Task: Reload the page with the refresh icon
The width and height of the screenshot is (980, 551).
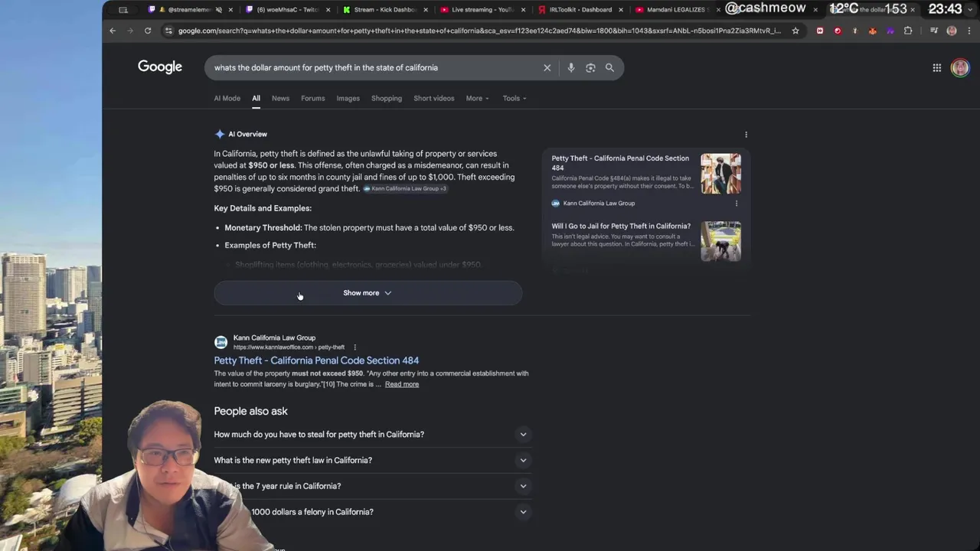Action: 148,31
